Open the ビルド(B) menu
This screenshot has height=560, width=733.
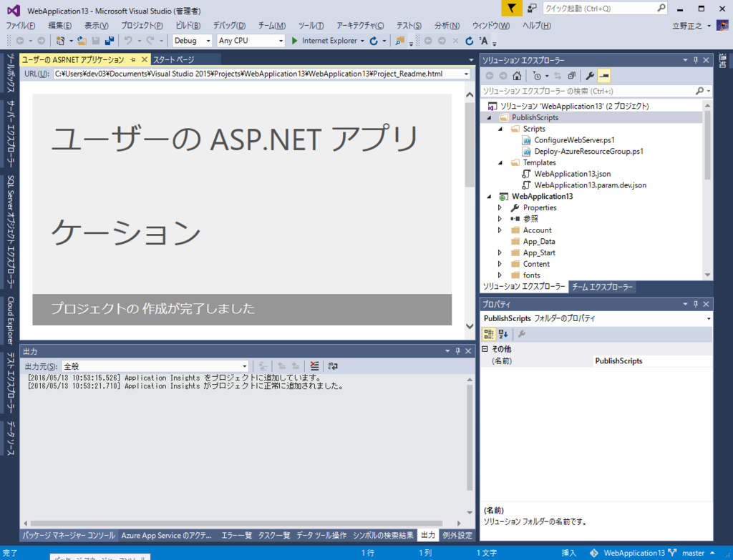click(x=188, y=26)
